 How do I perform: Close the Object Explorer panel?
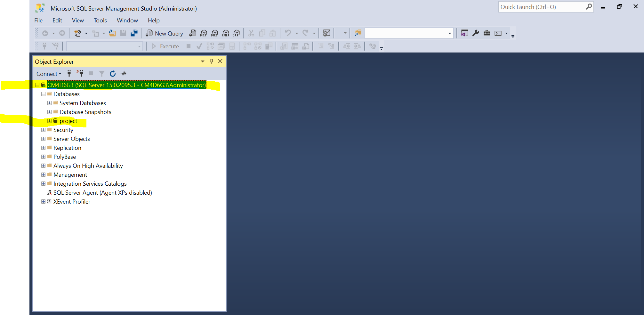coord(220,61)
